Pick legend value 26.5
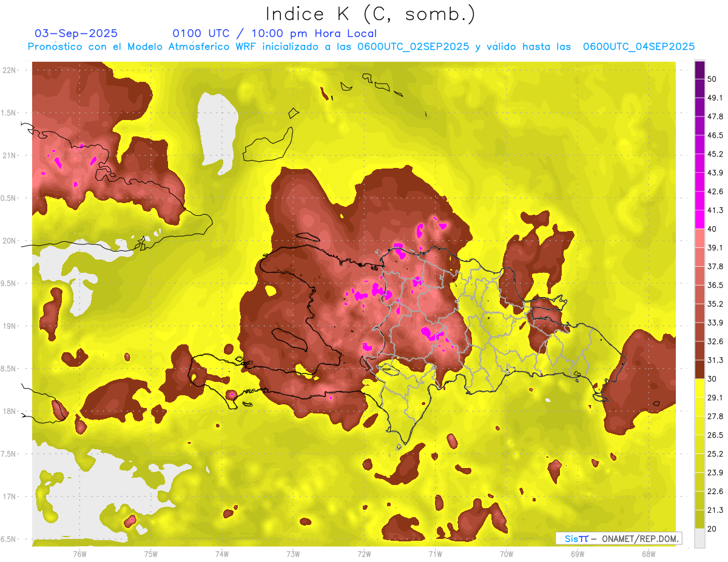Screen dimensions: 728x562 tap(715, 435)
